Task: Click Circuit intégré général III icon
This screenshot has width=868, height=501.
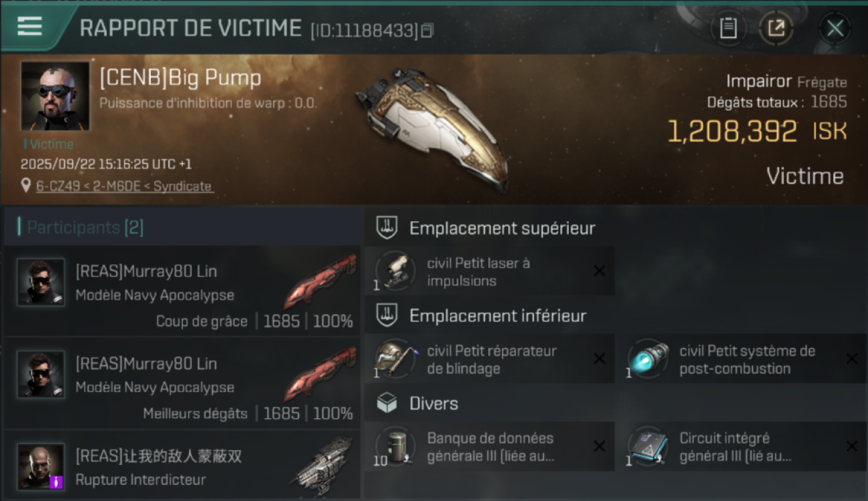Action: [x=648, y=446]
